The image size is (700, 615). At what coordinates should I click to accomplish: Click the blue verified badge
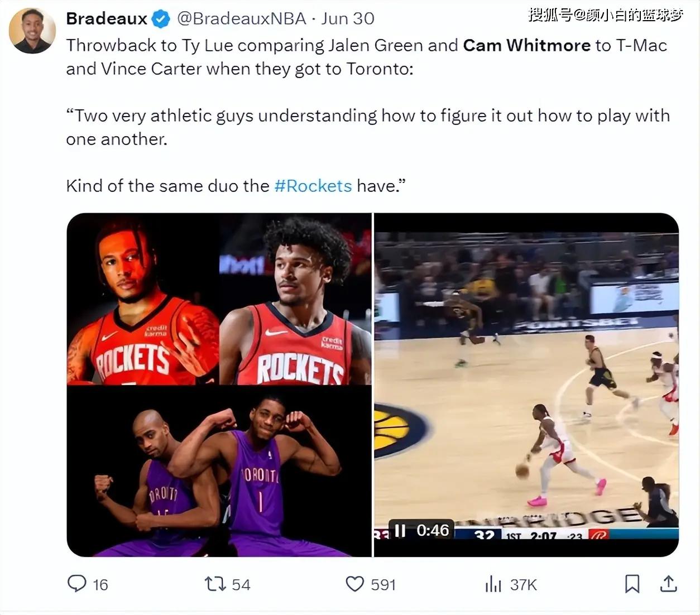pyautogui.click(x=161, y=19)
